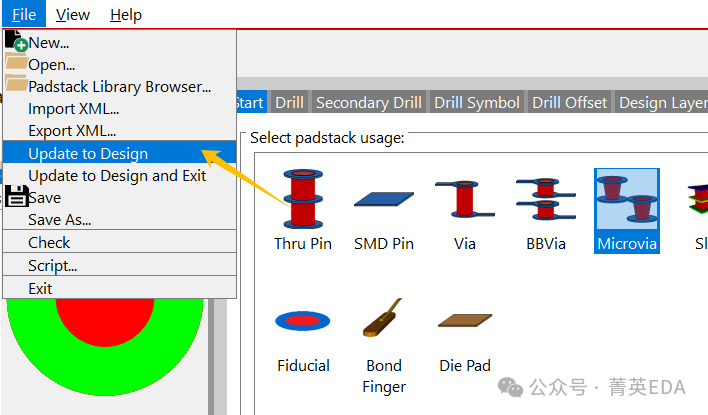
Task: Click Update to Design and Exit
Action: tap(120, 176)
